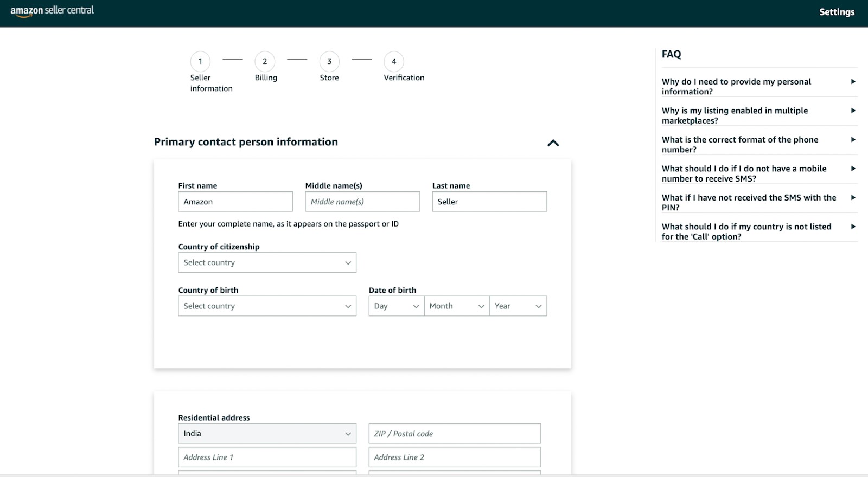This screenshot has height=477, width=868.
Task: Select step 3 Store circle
Action: pos(329,61)
